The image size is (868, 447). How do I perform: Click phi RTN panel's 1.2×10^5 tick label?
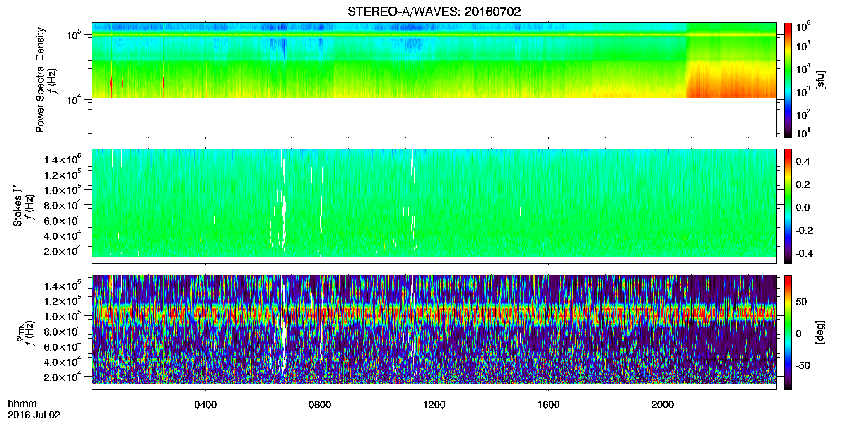tap(63, 301)
